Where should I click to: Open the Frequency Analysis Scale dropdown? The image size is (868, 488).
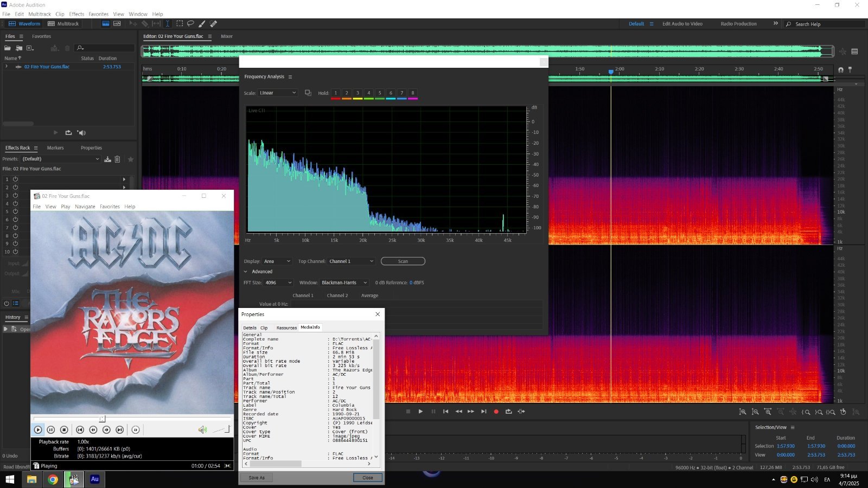[x=278, y=93]
